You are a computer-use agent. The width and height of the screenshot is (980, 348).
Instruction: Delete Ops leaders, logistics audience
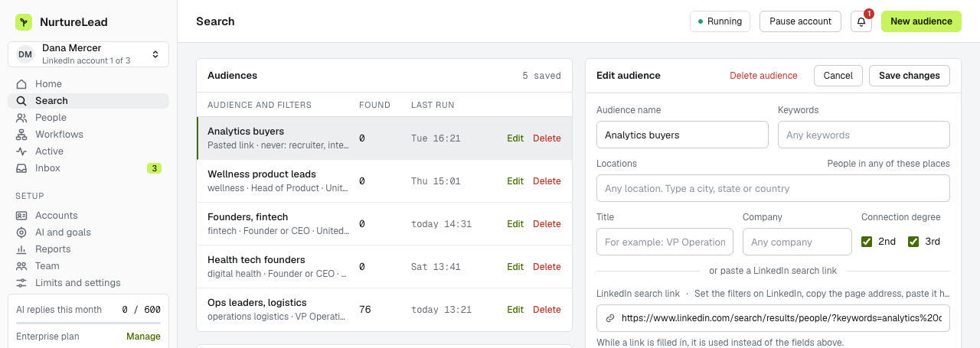click(x=547, y=310)
